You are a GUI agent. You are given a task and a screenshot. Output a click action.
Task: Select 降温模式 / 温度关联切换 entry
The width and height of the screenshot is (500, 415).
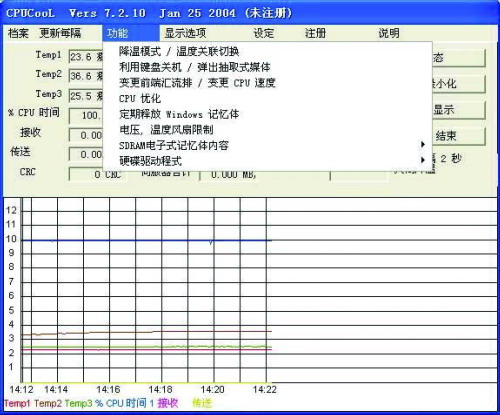[267, 51]
